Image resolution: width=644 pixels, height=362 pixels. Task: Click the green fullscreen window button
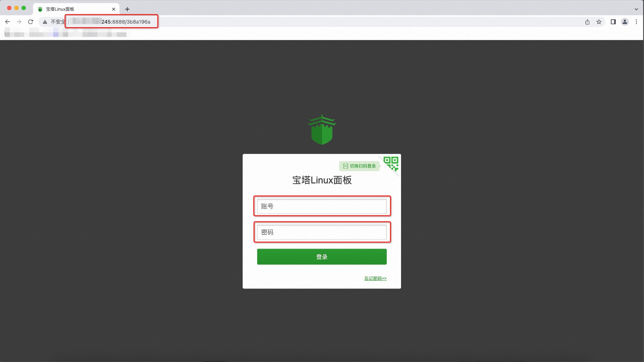pos(24,8)
